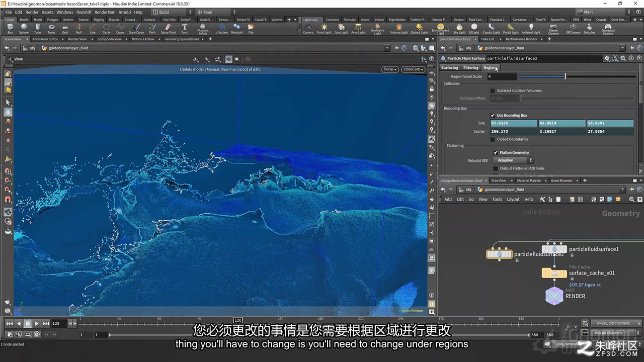Open the Persp viewport dropdown

pyautogui.click(x=389, y=69)
